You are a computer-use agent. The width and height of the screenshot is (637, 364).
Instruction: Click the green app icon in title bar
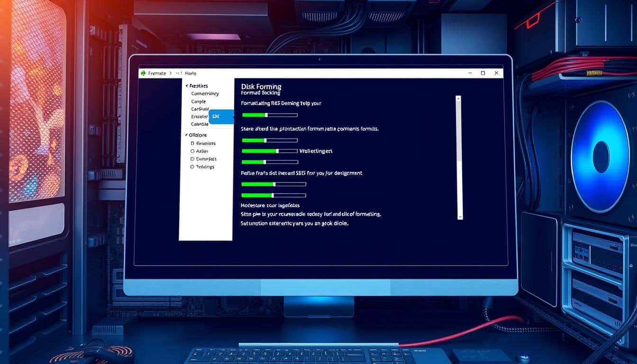point(143,73)
